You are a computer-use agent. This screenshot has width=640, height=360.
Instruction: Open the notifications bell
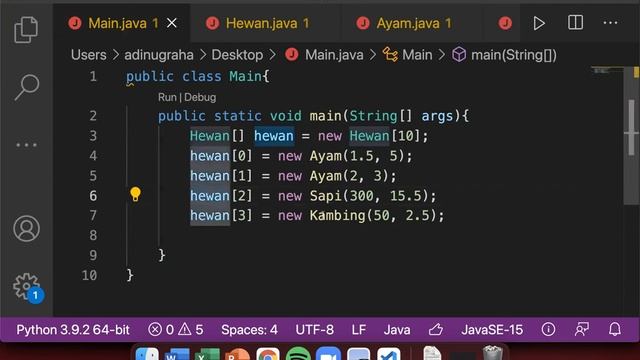coord(615,329)
